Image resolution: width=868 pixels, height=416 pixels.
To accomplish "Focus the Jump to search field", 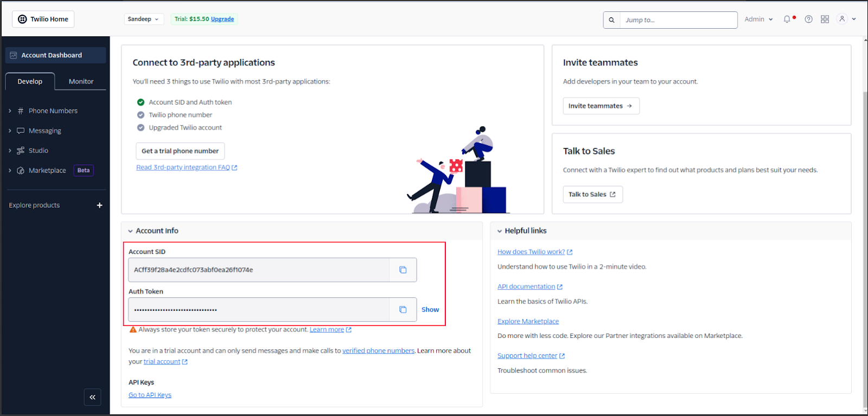I will click(x=679, y=20).
